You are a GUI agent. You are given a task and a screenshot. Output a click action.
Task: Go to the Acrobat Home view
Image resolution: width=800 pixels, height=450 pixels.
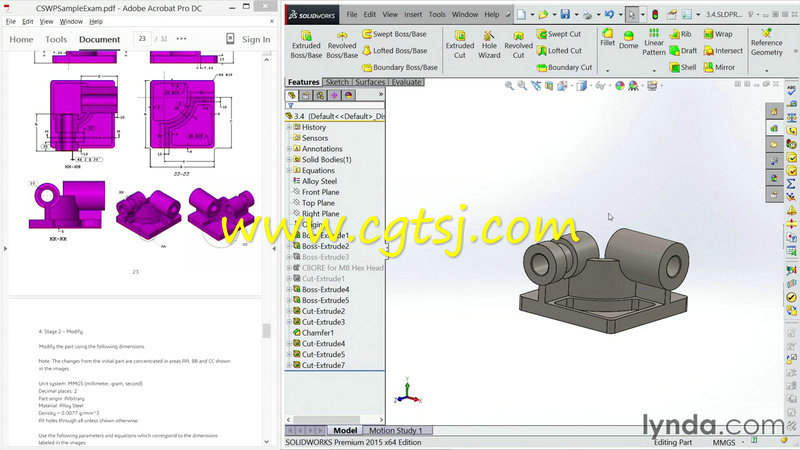[x=21, y=39]
